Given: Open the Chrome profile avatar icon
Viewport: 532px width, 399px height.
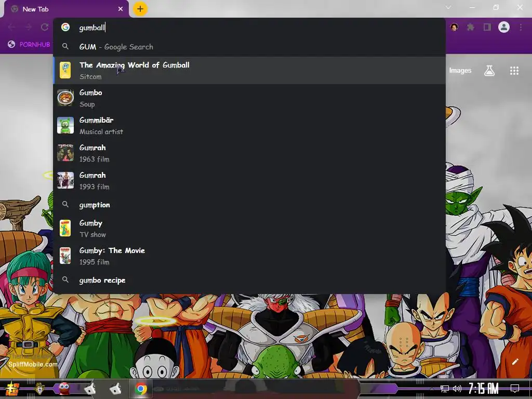Looking at the screenshot, I should click(x=504, y=27).
